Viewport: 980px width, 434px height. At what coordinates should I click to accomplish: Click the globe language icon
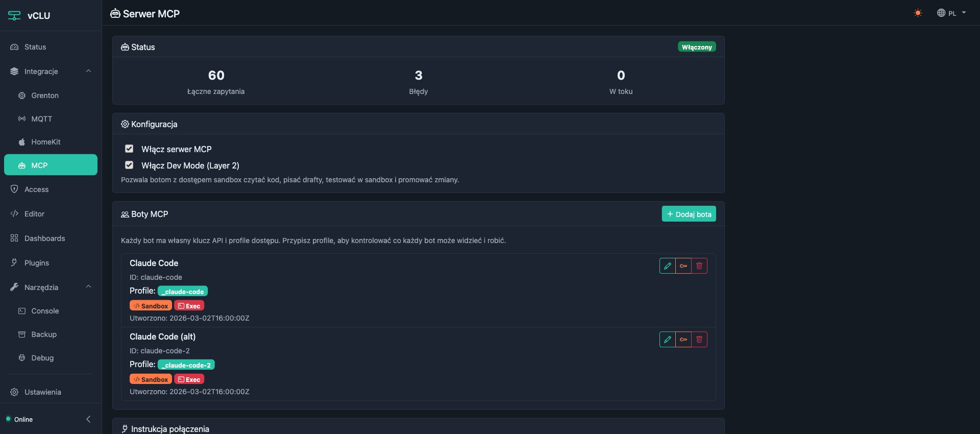tap(941, 13)
